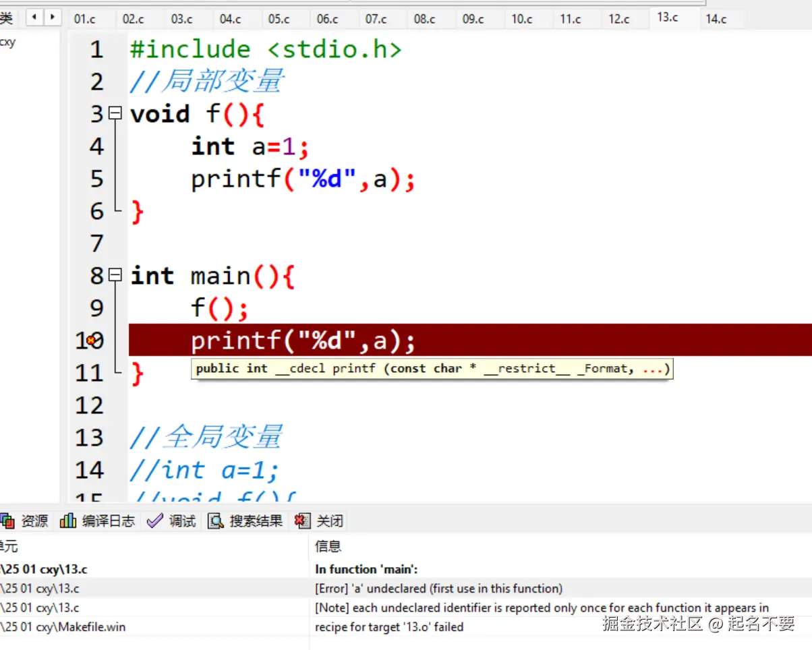Screen dimensions: 812x650
Task: Collapse the int main() code block
Action: [115, 275]
